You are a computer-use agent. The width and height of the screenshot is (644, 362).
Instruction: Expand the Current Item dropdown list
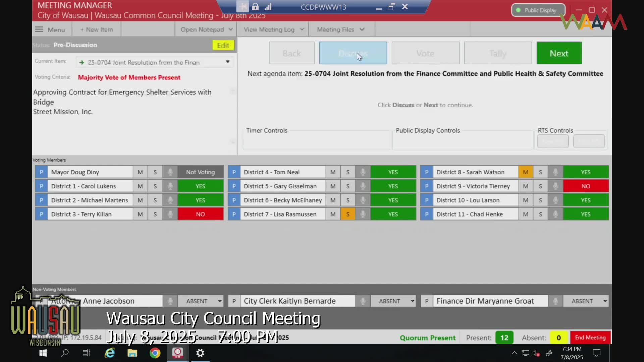[227, 62]
